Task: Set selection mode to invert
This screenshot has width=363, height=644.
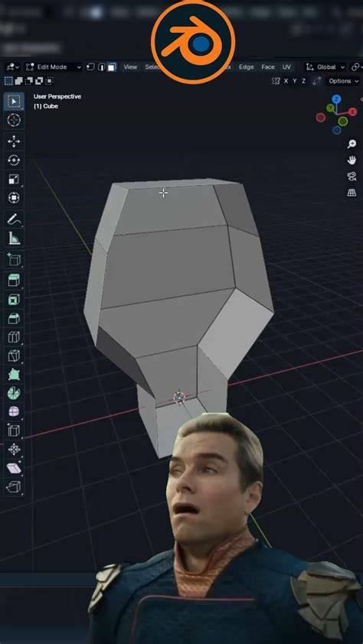Action: point(39,81)
